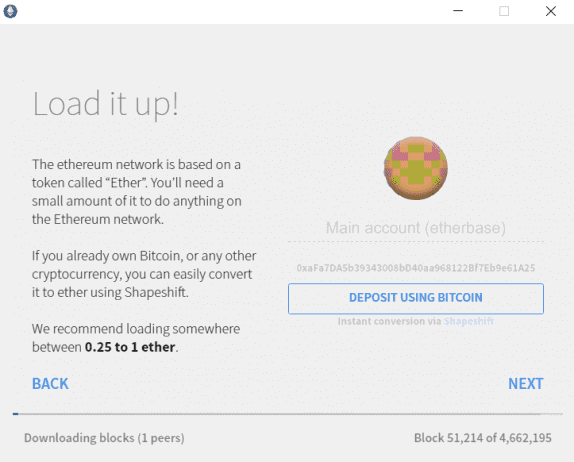Open the Shapeshift link
The height and width of the screenshot is (462, 574).
pyautogui.click(x=469, y=321)
